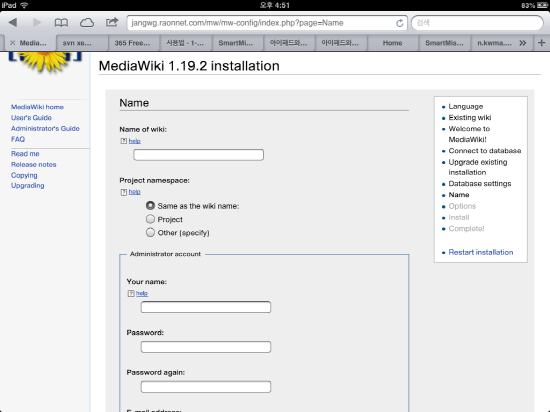Viewport: 550px width, 412px height.
Task: Click Install step in installer list
Action: (x=458, y=217)
